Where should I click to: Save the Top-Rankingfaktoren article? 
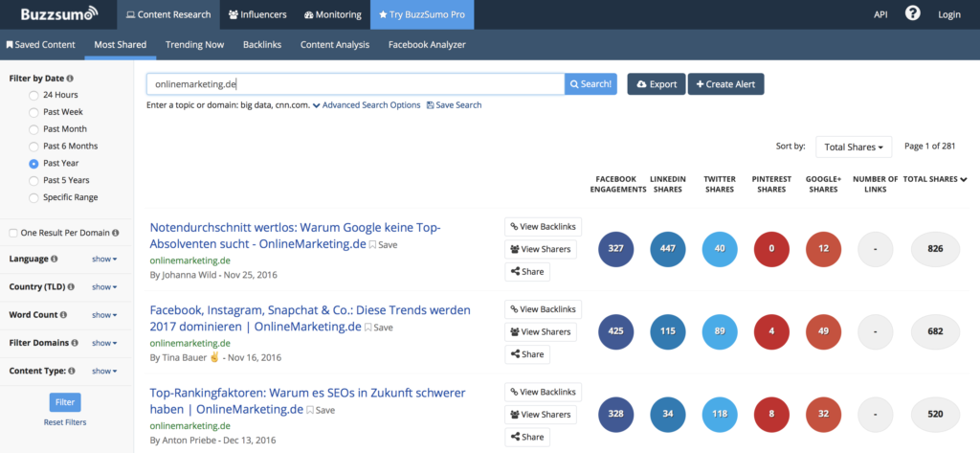coord(321,411)
